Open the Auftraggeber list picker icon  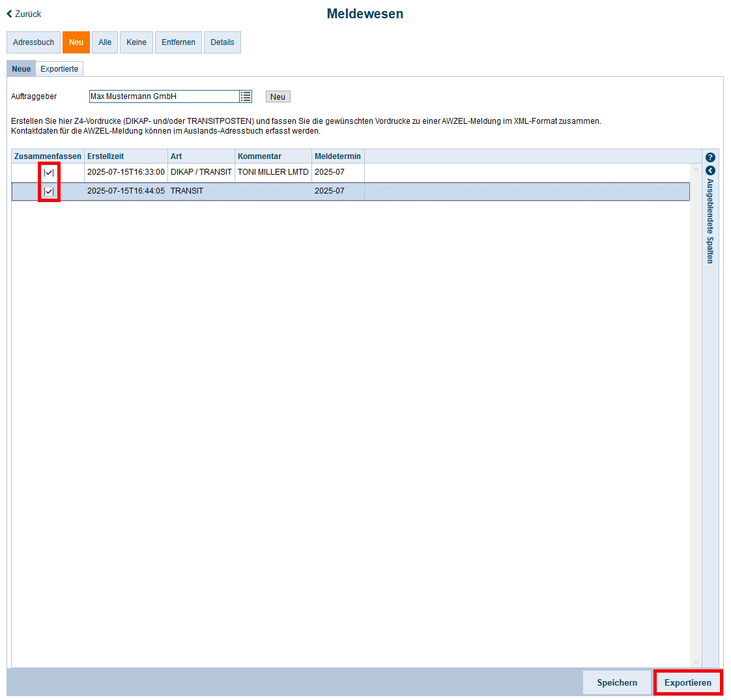coord(246,96)
